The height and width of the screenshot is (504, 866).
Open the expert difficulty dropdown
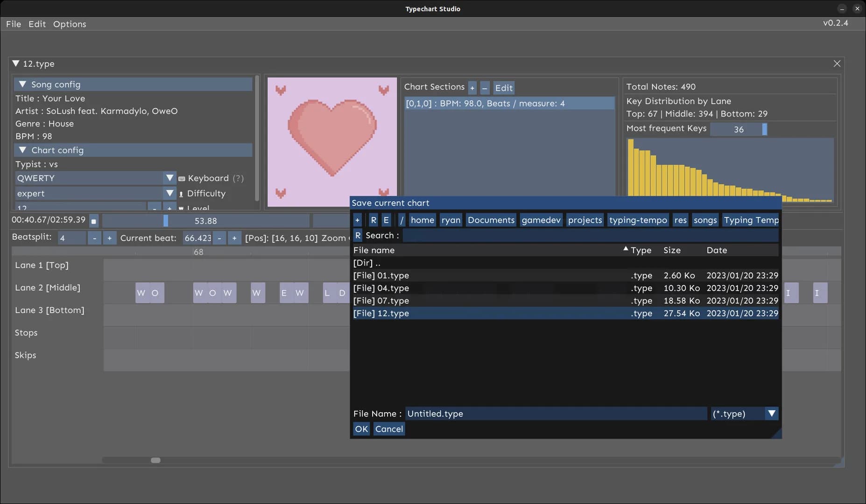coord(170,193)
